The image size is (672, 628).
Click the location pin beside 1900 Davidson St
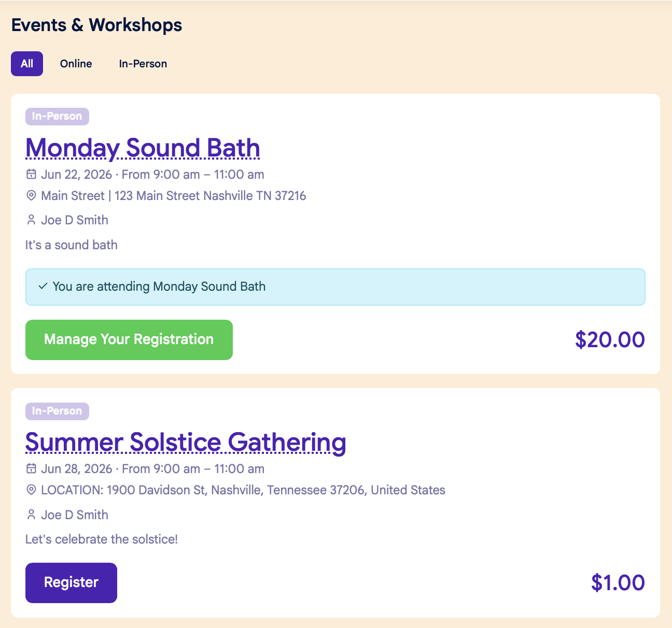(31, 490)
